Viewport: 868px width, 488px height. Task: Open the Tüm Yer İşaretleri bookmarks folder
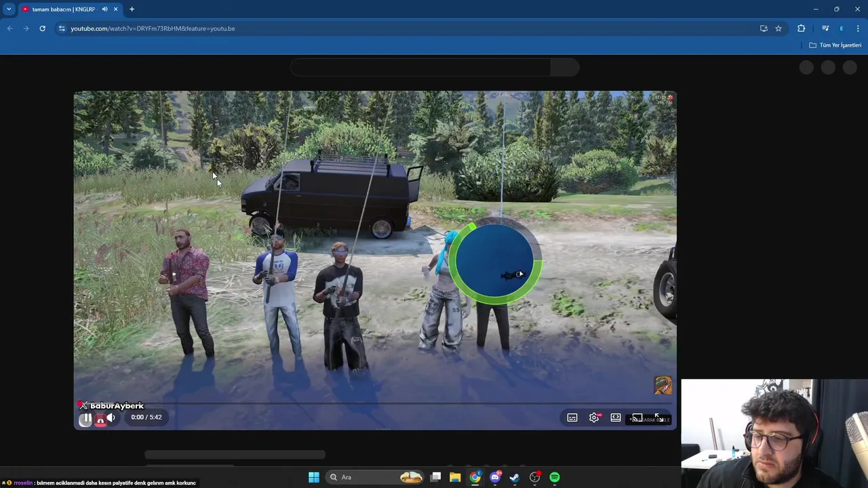tap(835, 45)
